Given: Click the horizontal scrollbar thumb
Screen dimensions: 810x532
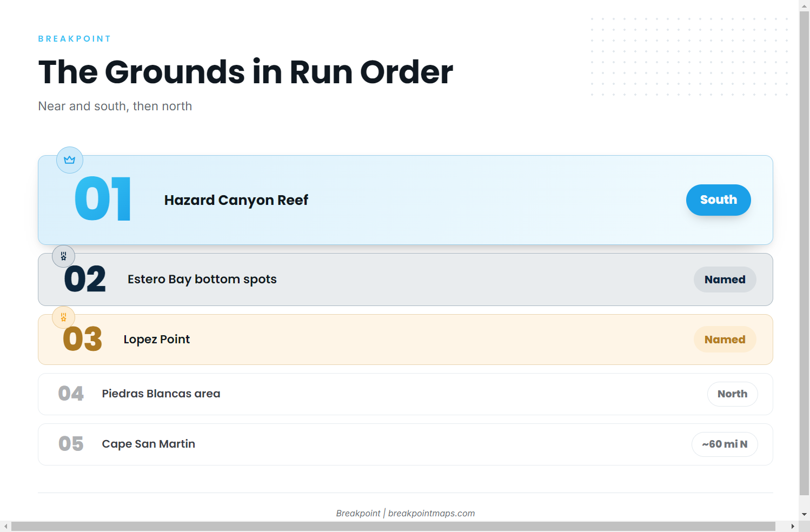Looking at the screenshot, I should tap(393, 527).
